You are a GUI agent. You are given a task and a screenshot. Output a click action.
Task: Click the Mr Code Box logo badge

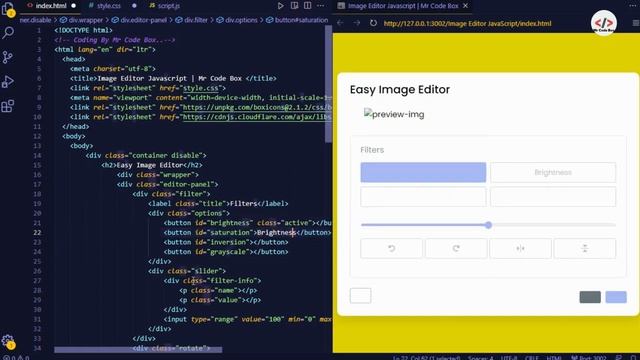604,23
